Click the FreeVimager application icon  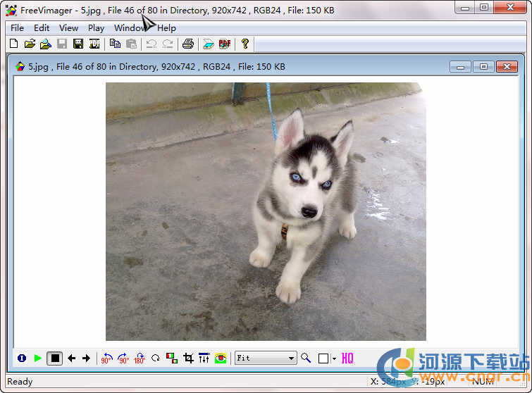pos(11,10)
